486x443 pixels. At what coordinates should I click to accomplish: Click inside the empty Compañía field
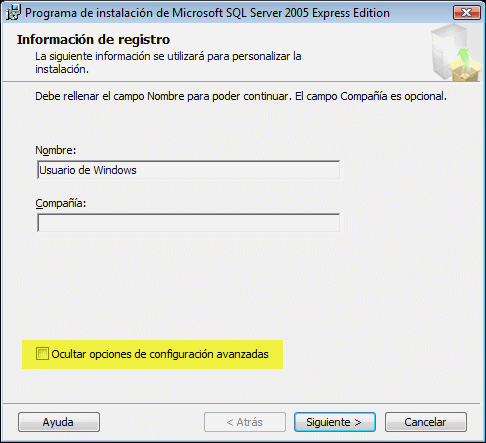tap(189, 223)
